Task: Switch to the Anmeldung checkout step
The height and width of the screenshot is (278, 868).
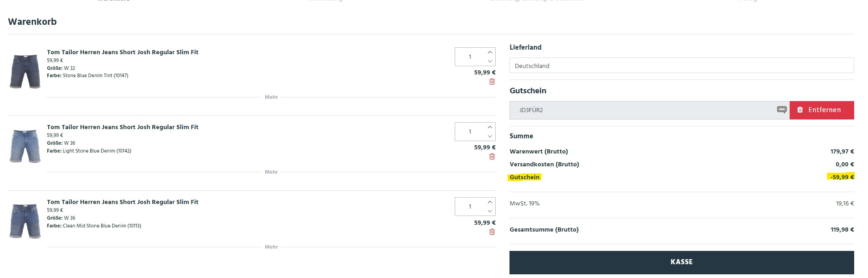Action: pyautogui.click(x=324, y=1)
